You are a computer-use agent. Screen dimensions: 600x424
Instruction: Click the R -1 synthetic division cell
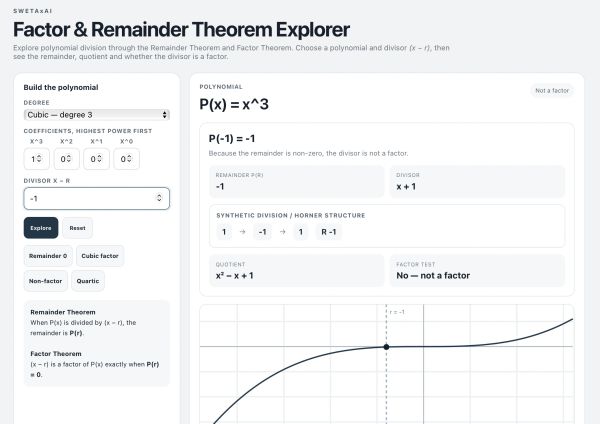pos(329,232)
